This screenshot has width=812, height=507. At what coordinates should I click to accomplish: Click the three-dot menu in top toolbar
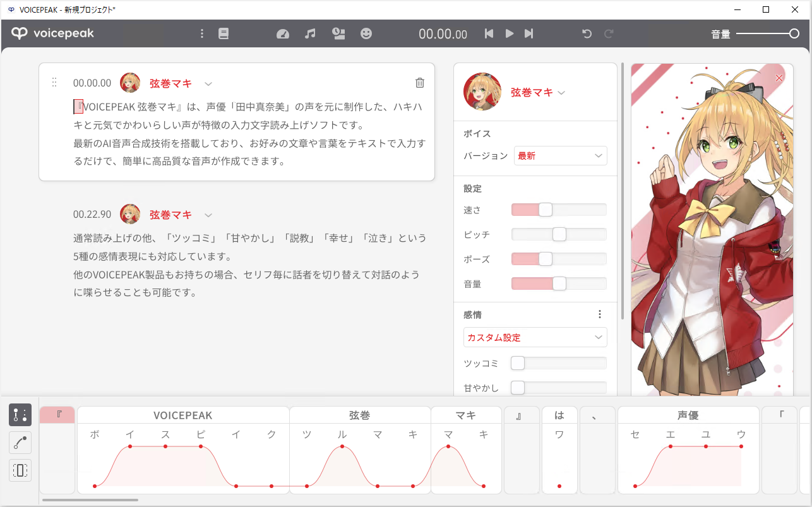[202, 33]
